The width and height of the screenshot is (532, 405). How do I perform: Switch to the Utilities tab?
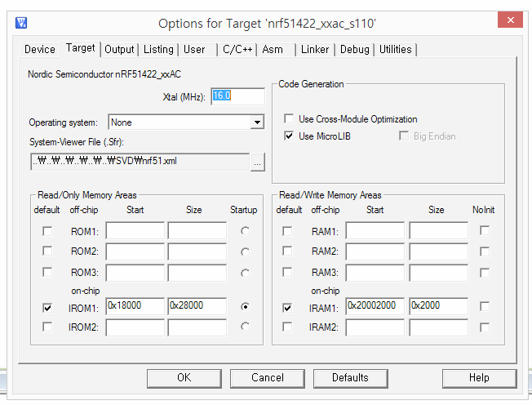tap(395, 50)
